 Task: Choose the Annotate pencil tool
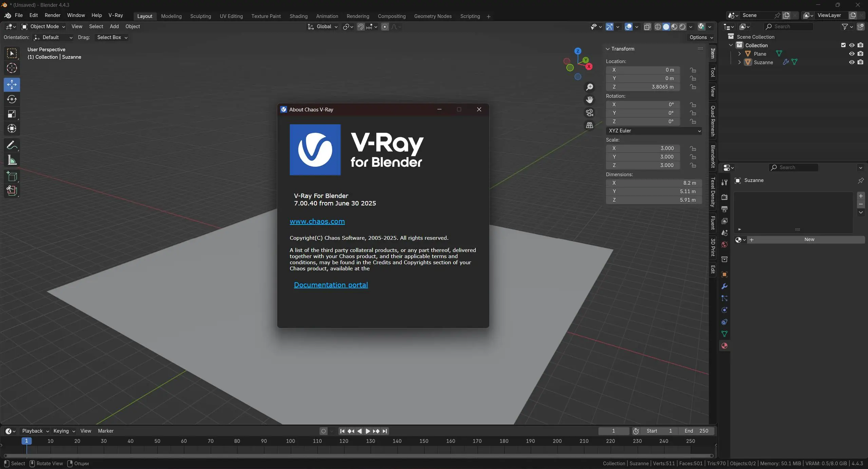[x=12, y=145]
